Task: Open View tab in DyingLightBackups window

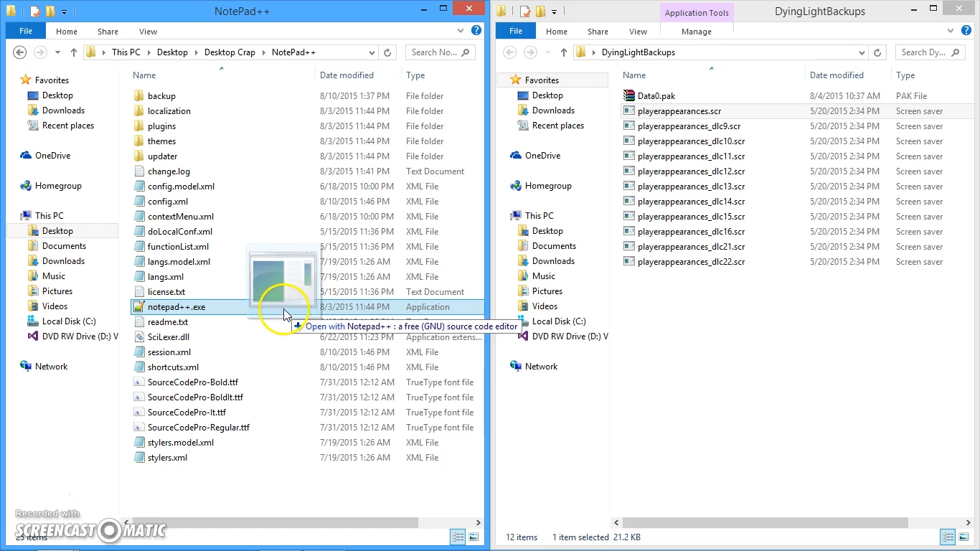Action: click(x=638, y=32)
